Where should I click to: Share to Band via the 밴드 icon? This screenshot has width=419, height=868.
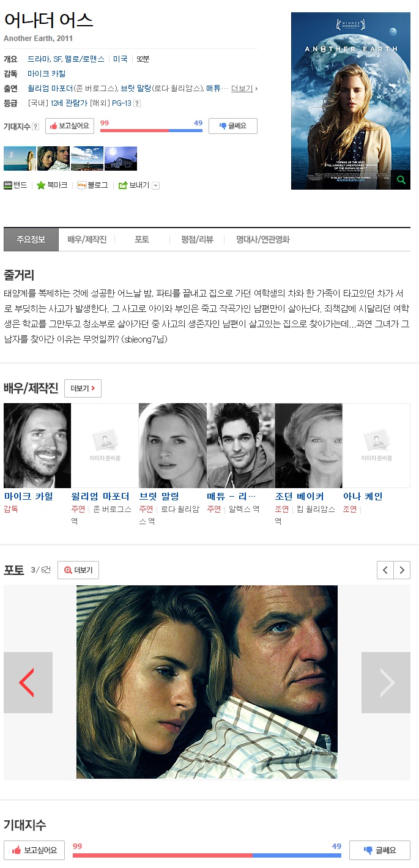9,185
